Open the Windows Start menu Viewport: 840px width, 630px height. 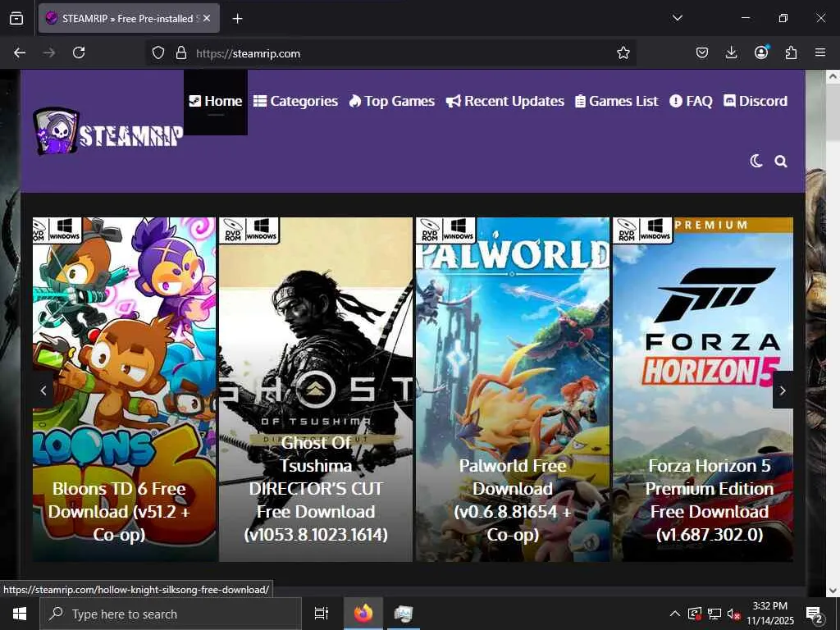(20, 614)
